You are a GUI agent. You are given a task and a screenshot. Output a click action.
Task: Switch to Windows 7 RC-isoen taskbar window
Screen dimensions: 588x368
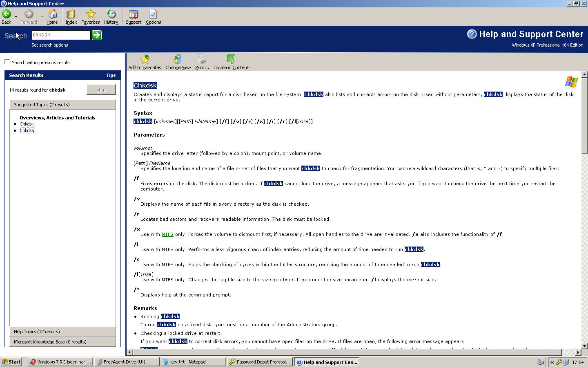[x=60, y=362]
